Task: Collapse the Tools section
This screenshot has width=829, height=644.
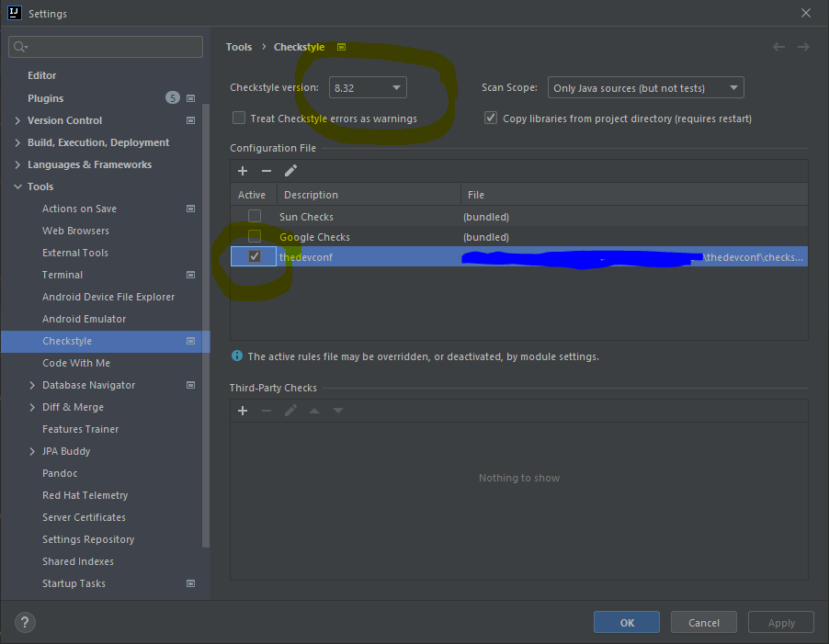Action: (x=17, y=186)
